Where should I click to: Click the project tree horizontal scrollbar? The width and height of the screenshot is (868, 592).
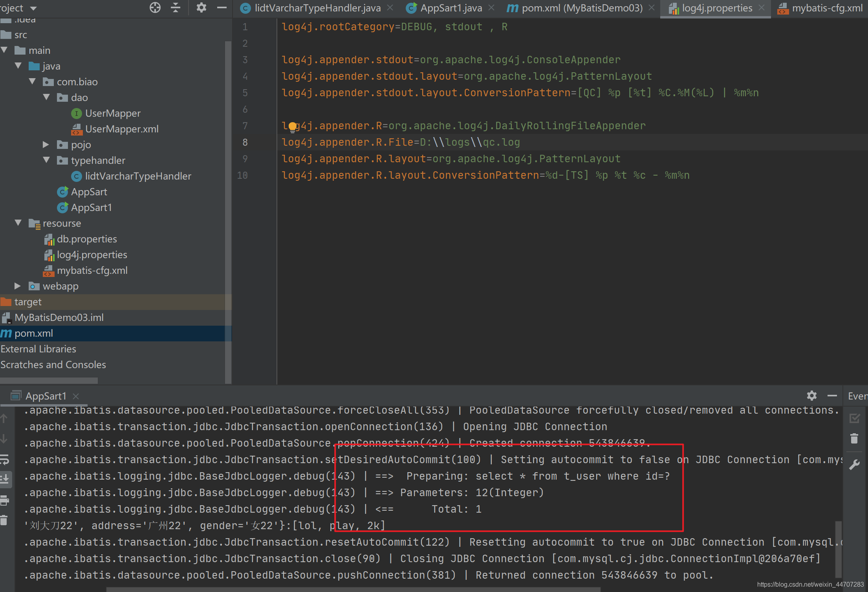click(x=49, y=380)
